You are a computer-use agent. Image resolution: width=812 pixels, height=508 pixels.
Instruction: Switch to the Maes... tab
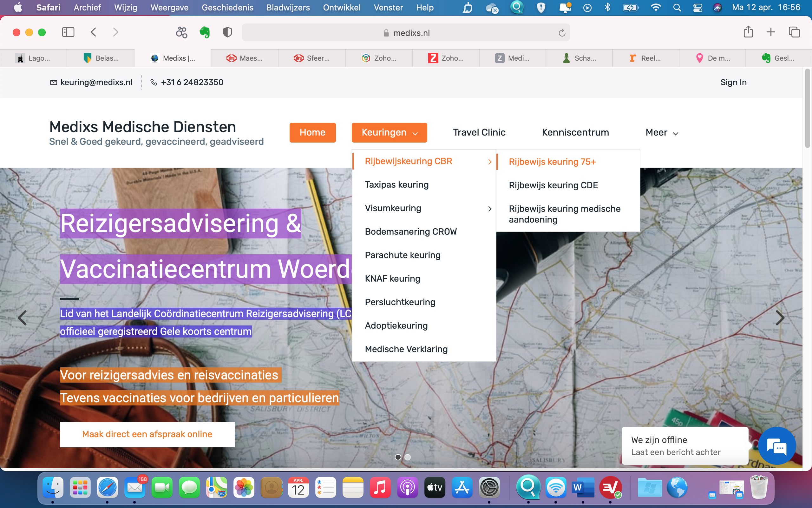coord(245,58)
